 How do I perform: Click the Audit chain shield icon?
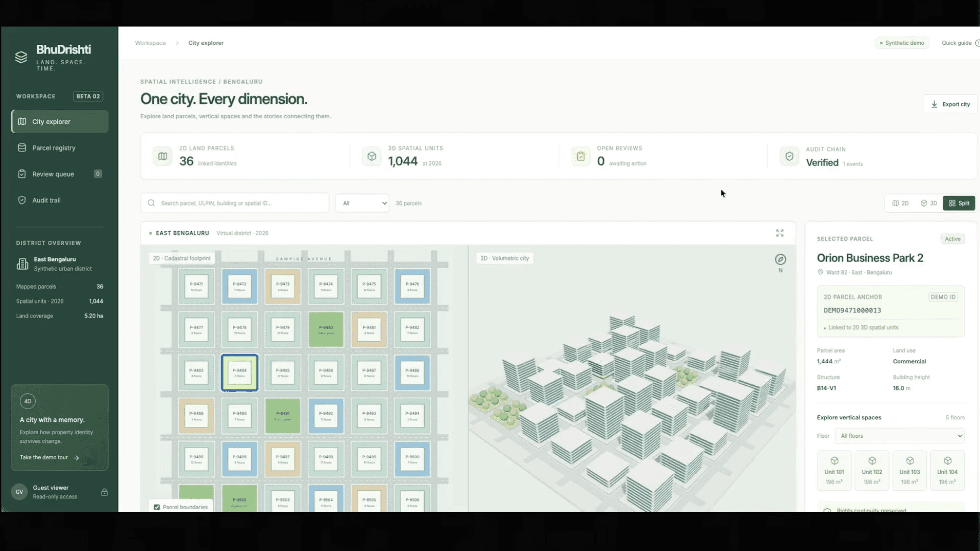point(790,156)
